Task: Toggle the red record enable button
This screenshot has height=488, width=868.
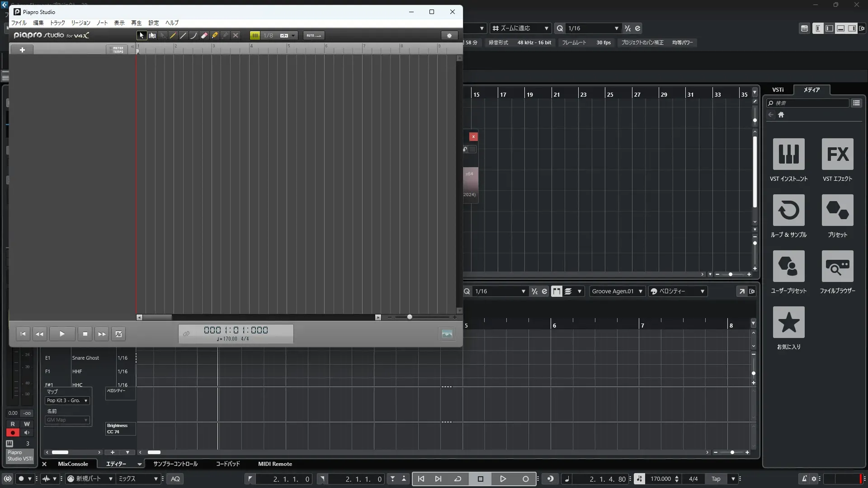Action: tap(13, 432)
